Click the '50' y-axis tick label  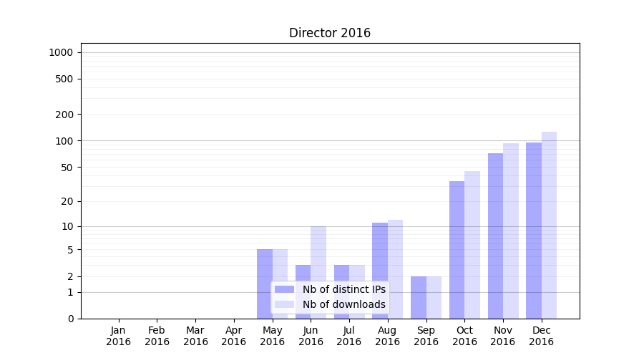67,168
